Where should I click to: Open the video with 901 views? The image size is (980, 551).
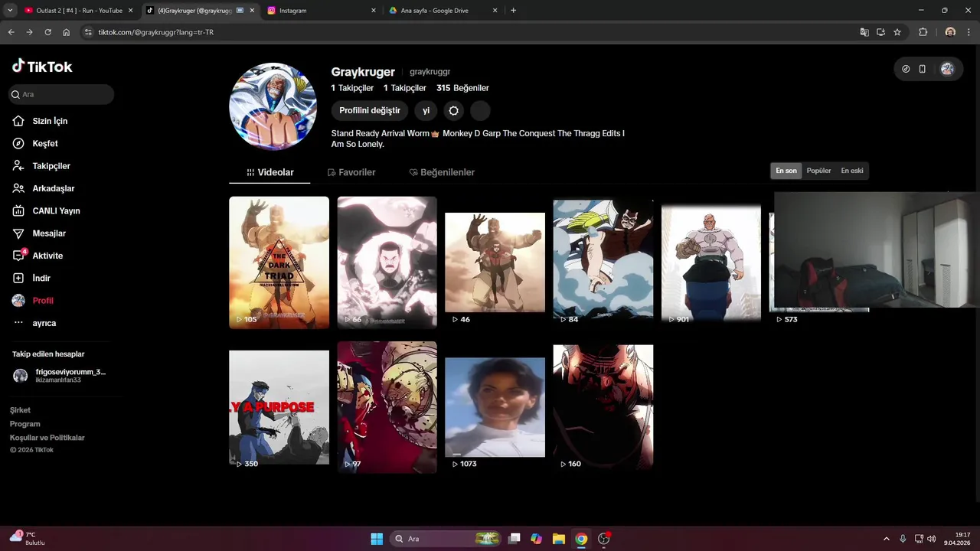tap(711, 262)
